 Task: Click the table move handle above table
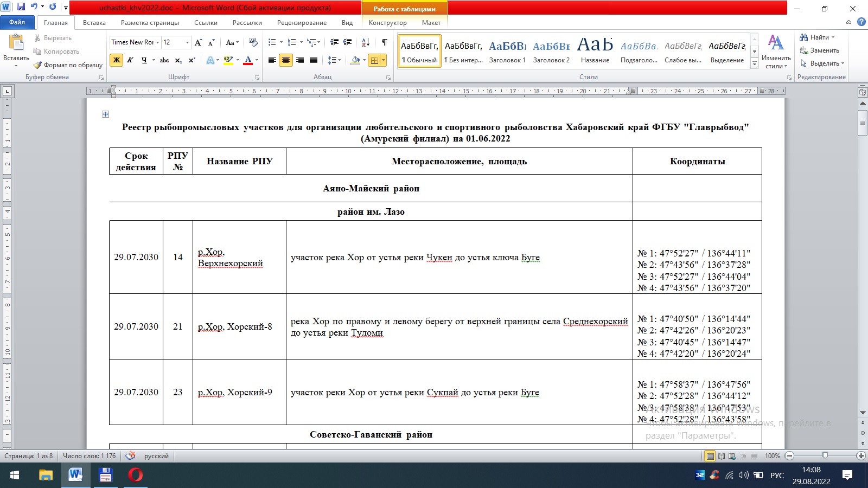[106, 114]
